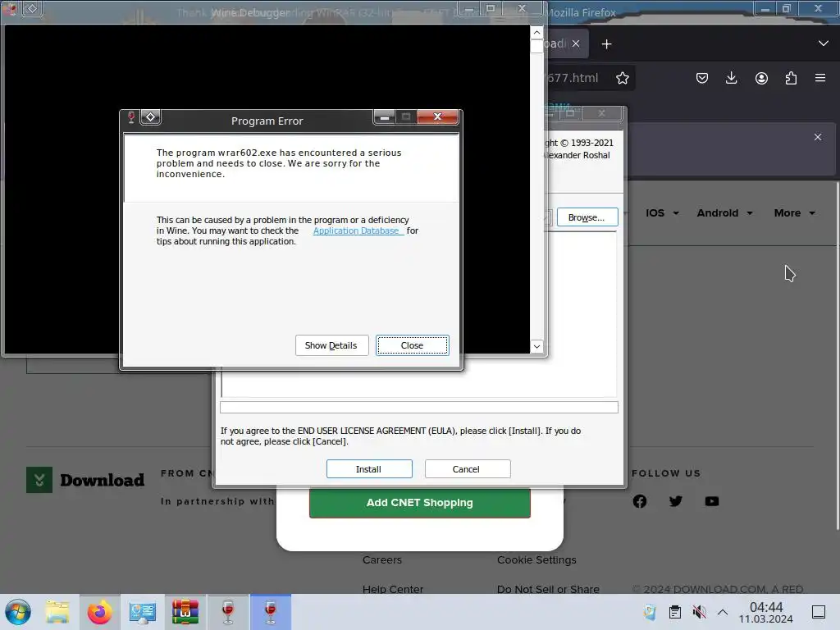Open Firefox account icon
The width and height of the screenshot is (840, 630).
point(761,78)
